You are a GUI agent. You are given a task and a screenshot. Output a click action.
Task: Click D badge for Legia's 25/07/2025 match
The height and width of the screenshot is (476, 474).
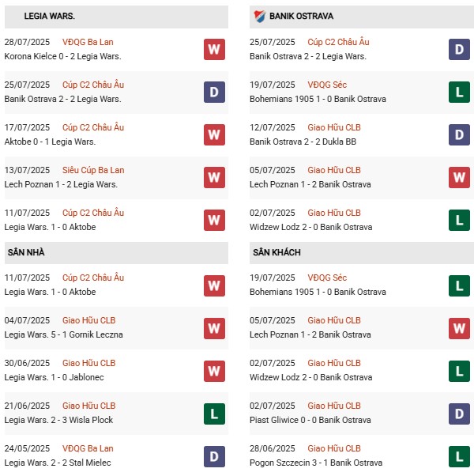point(214,92)
